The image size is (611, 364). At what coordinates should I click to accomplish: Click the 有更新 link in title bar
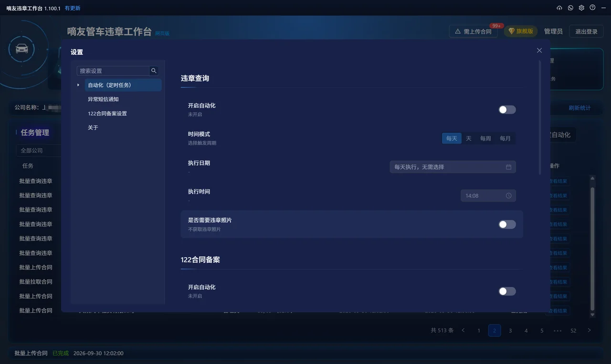pos(73,9)
